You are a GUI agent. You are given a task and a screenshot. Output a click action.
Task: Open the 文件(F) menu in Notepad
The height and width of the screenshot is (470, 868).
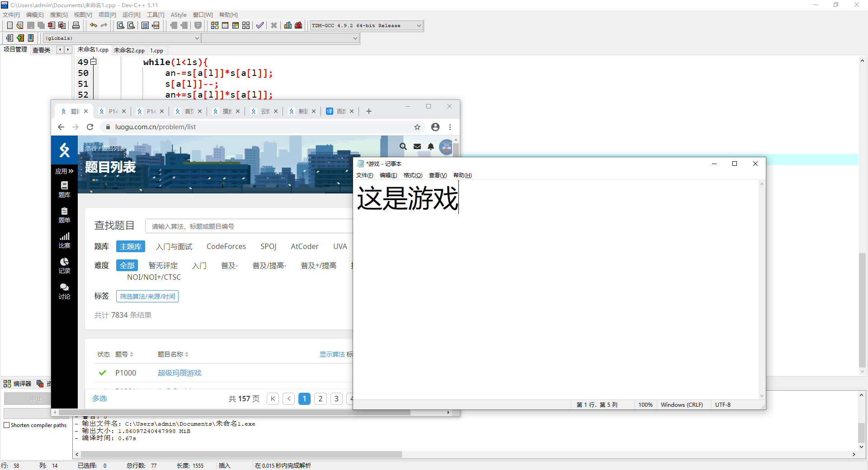364,175
